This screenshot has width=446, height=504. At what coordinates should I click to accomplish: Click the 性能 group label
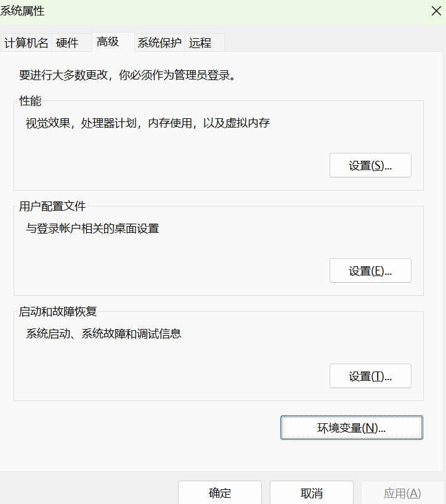coord(30,101)
